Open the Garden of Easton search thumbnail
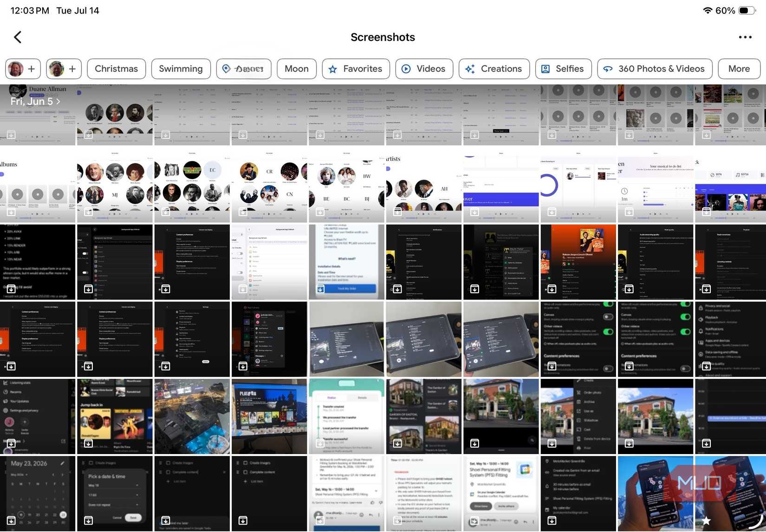 click(x=424, y=417)
